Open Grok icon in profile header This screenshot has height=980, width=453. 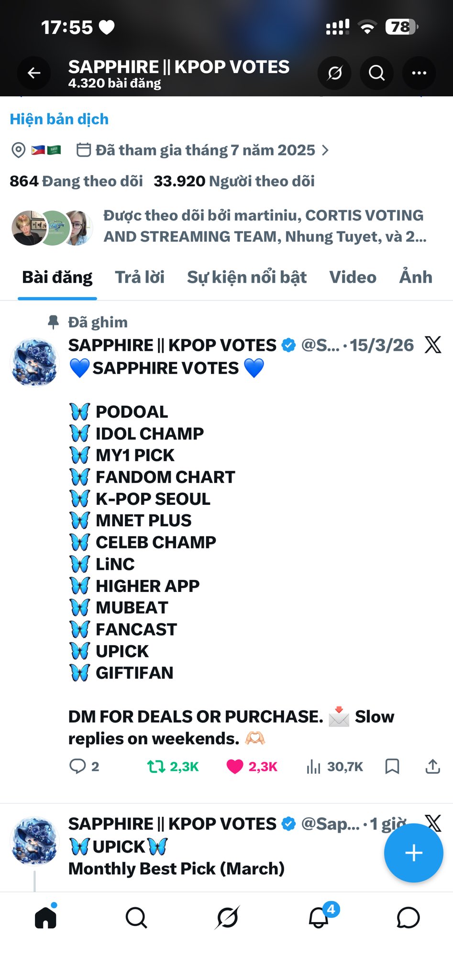click(x=334, y=73)
